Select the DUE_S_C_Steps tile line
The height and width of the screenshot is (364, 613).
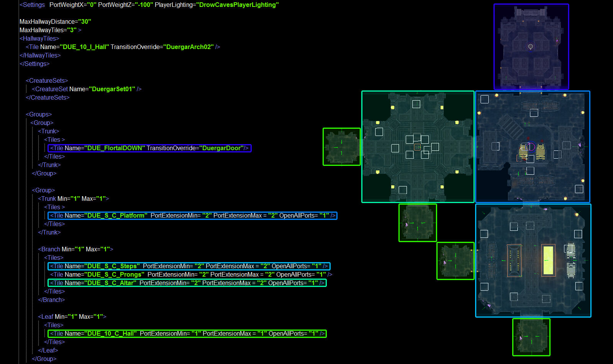189,266
